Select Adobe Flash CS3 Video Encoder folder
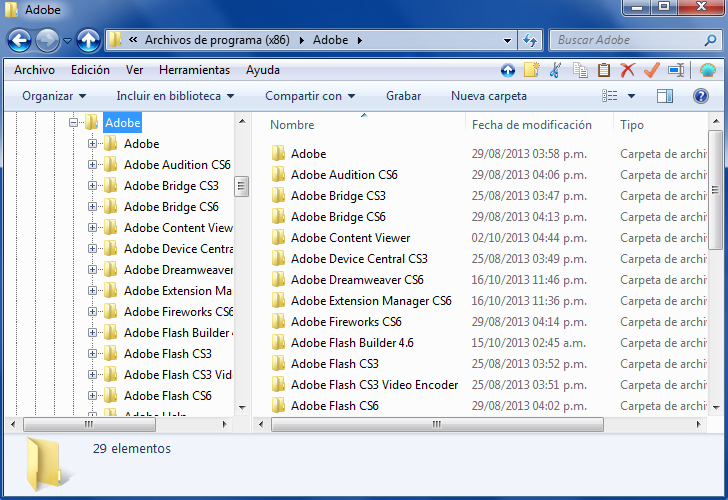Viewport: 728px width, 500px height. (374, 385)
